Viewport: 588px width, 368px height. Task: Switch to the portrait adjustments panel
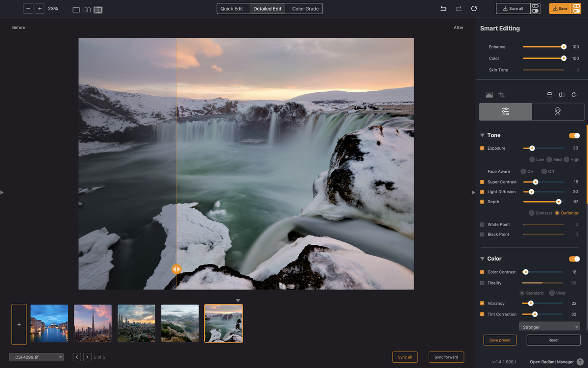pos(558,111)
